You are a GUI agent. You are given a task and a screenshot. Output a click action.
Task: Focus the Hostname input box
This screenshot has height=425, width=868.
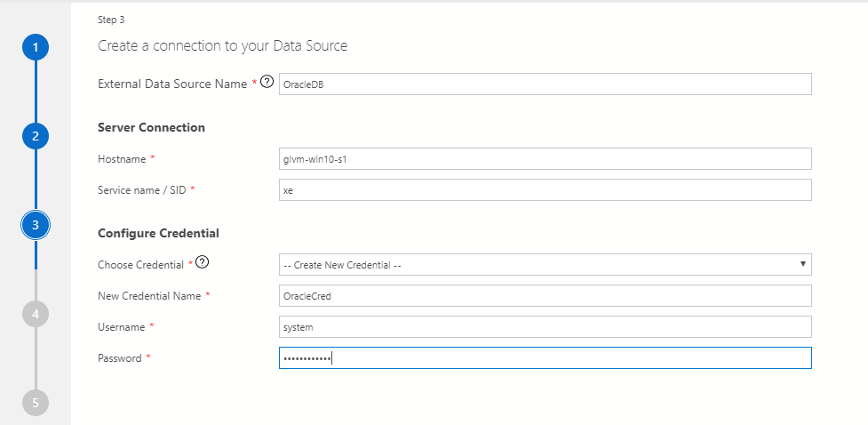pyautogui.click(x=545, y=158)
